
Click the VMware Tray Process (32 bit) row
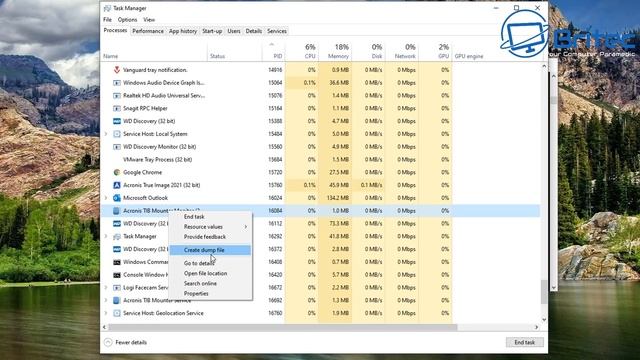[320, 160]
